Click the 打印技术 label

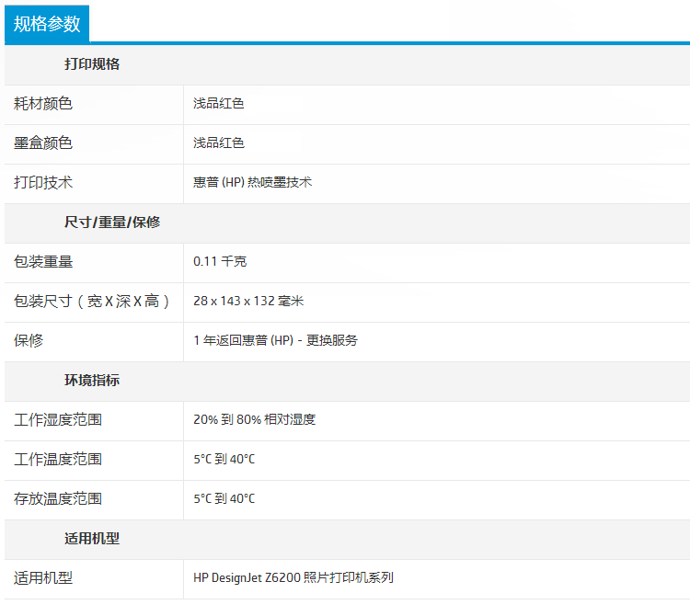tap(43, 183)
